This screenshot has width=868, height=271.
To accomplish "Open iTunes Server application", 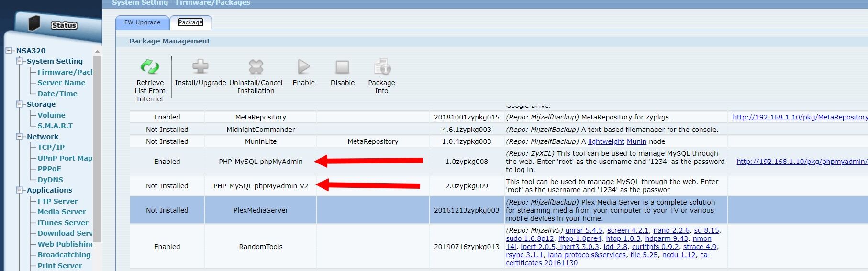I will tap(63, 222).
